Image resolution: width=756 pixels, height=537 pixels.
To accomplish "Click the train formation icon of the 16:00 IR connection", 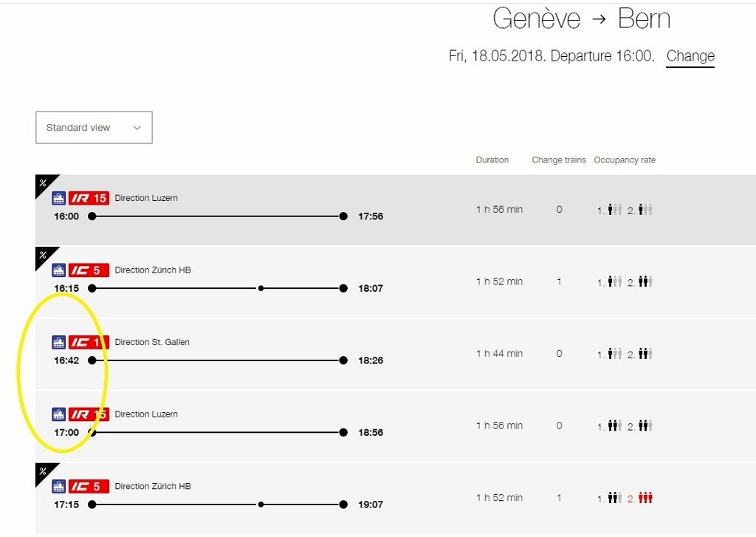I will 59,197.
